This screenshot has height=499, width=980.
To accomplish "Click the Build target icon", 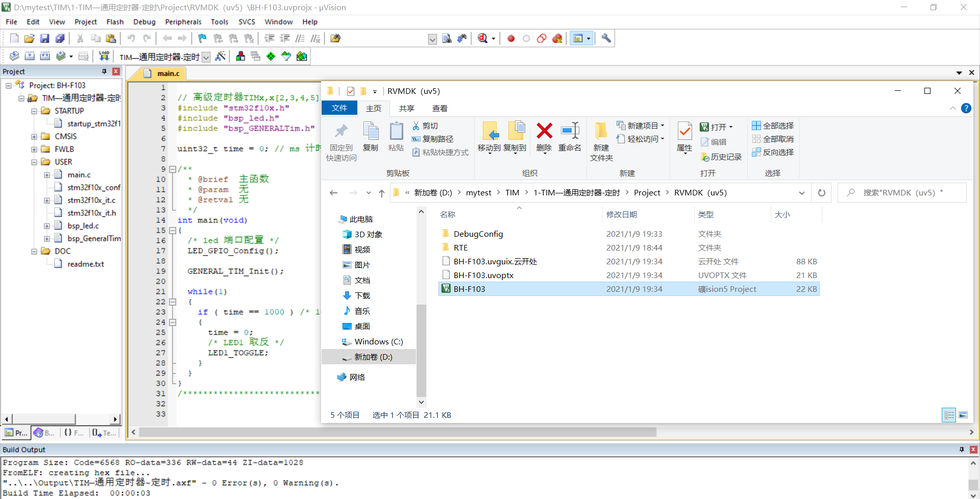I will pyautogui.click(x=30, y=56).
